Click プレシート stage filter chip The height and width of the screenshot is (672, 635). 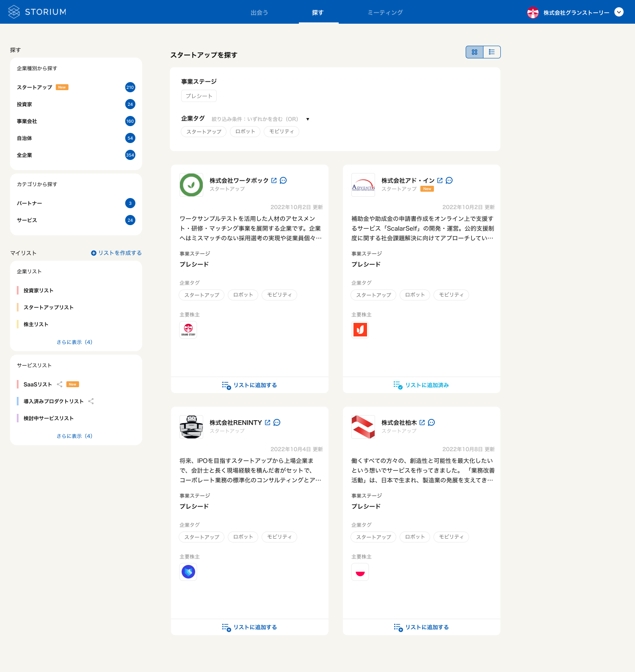[x=199, y=96]
